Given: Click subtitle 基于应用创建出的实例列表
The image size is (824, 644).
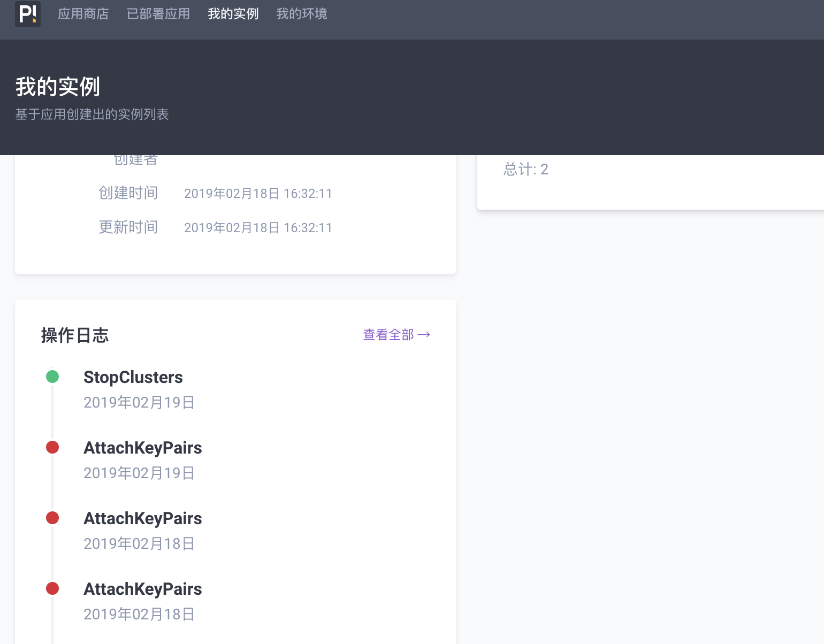Looking at the screenshot, I should pos(92,114).
